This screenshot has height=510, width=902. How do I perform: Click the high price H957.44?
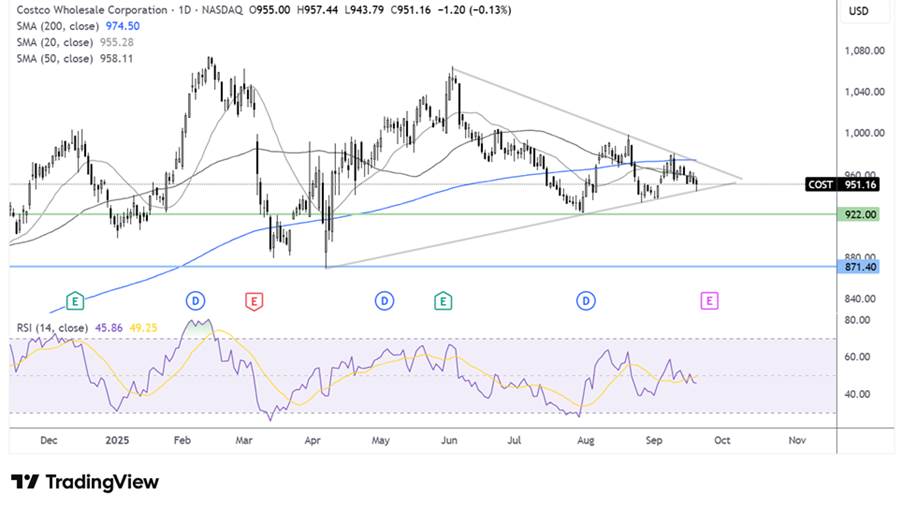tap(317, 10)
